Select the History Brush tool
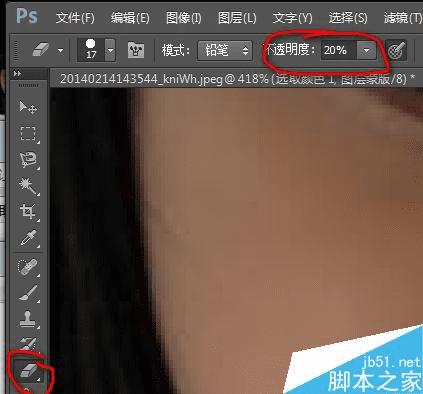The image size is (423, 394). coord(28,343)
